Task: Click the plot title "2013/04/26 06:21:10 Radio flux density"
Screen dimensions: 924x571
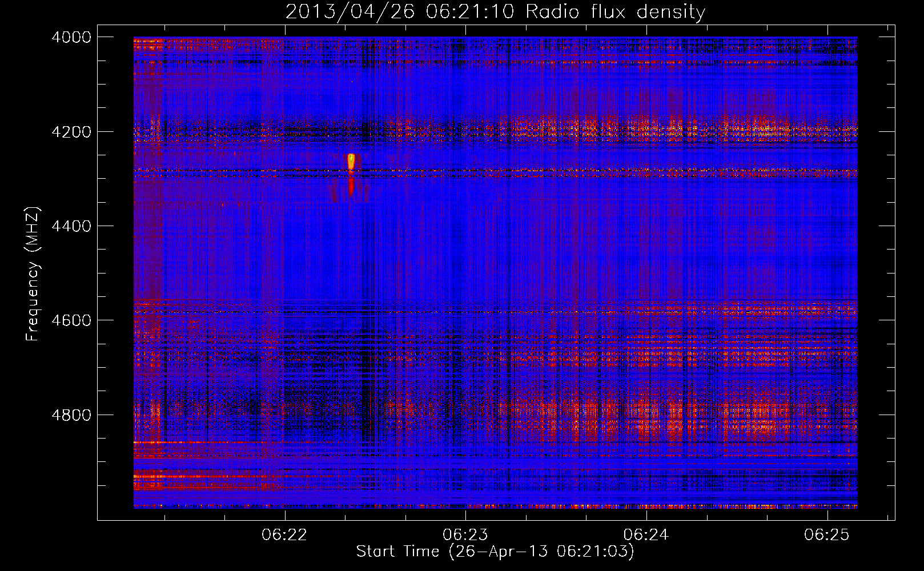Action: [x=495, y=11]
